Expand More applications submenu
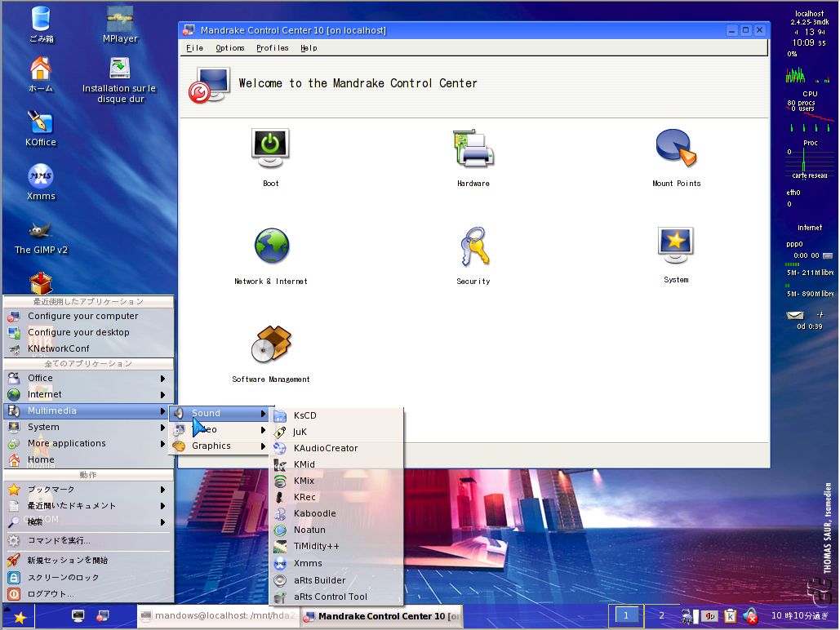840x630 pixels. (x=88, y=444)
